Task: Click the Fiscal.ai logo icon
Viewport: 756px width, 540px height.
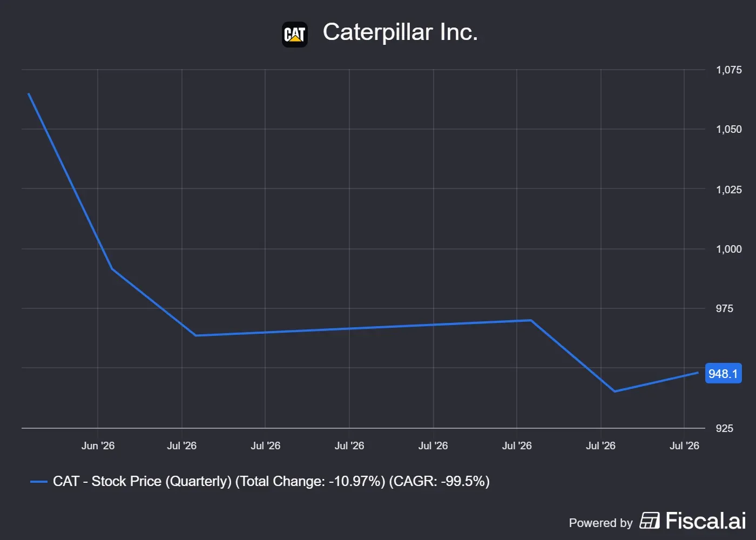Action: tap(650, 521)
